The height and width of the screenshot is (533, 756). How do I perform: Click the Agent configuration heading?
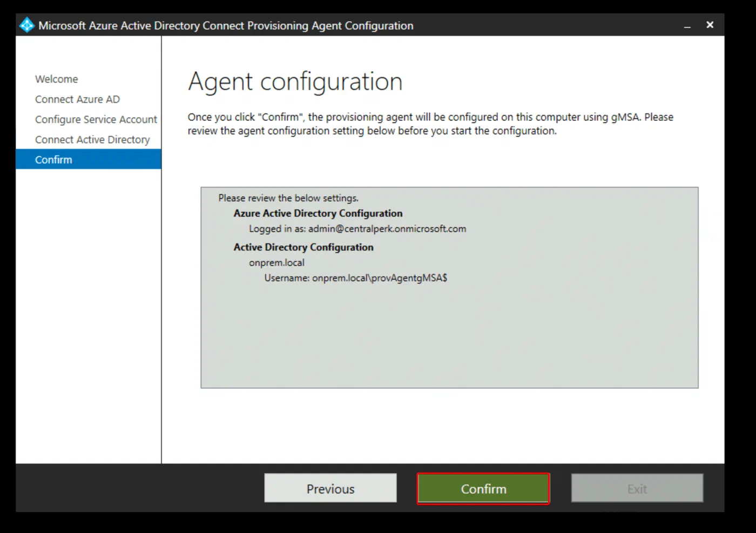pos(295,82)
